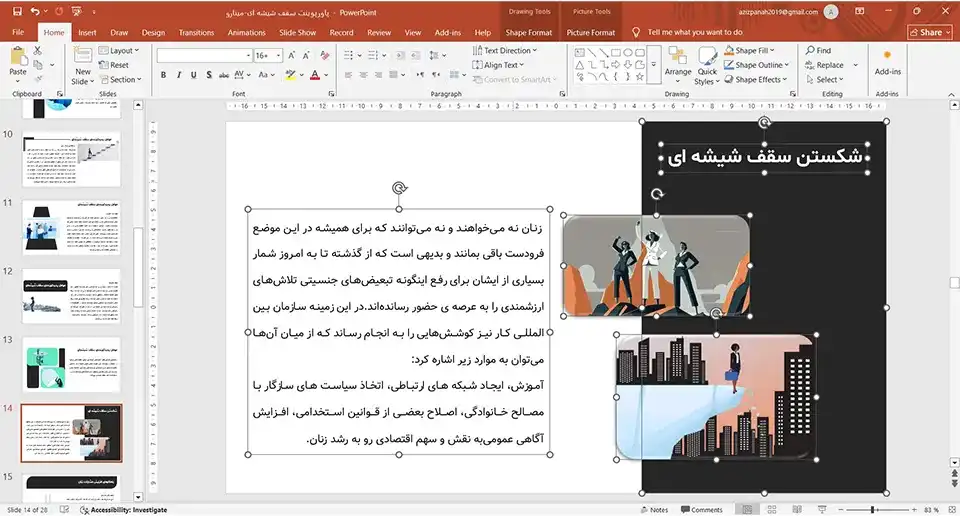Open the Select dropdown in Editing group
The width and height of the screenshot is (960, 516).
pyautogui.click(x=825, y=80)
